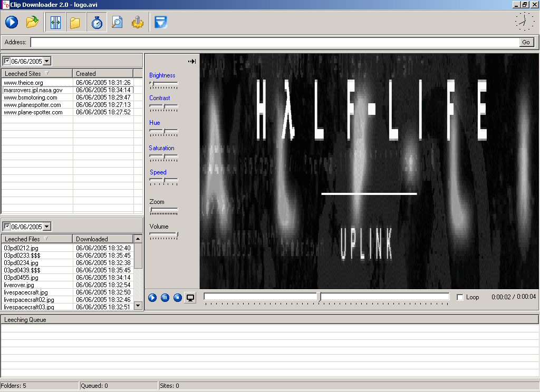Viewport: 540px width, 392px height.
Task: Select the file 03pd0439.$$$
Action: pos(67,270)
